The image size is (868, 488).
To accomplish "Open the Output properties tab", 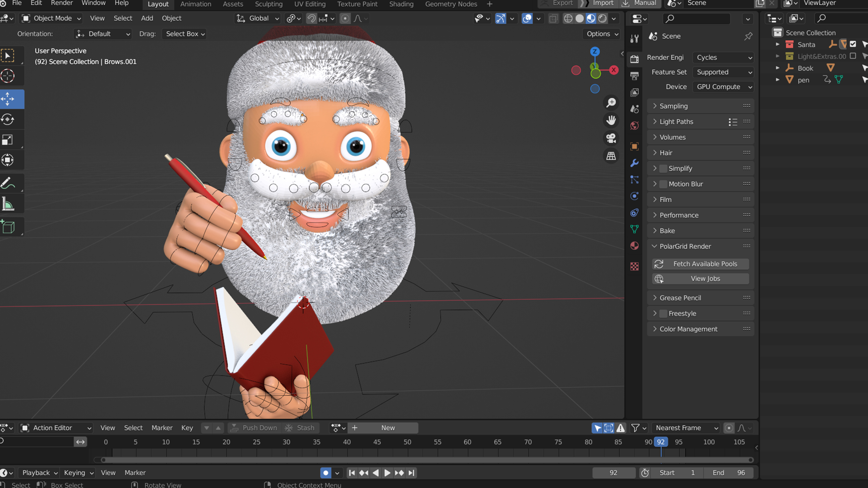I will 634,76.
